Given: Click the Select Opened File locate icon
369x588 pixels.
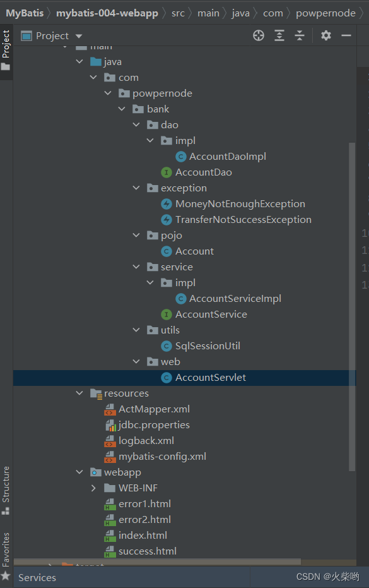Looking at the screenshot, I should 259,35.
